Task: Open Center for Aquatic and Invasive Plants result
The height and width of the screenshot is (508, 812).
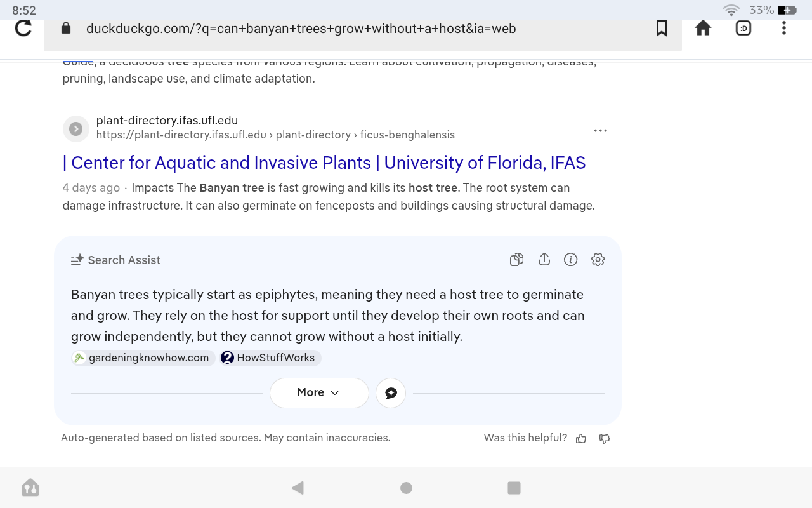Action: click(x=324, y=163)
